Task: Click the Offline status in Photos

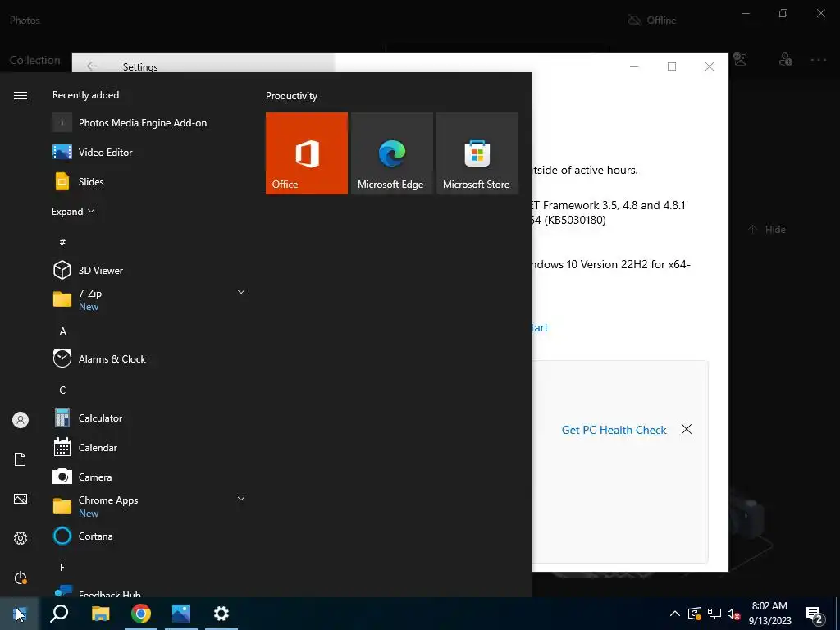Action: coord(652,21)
